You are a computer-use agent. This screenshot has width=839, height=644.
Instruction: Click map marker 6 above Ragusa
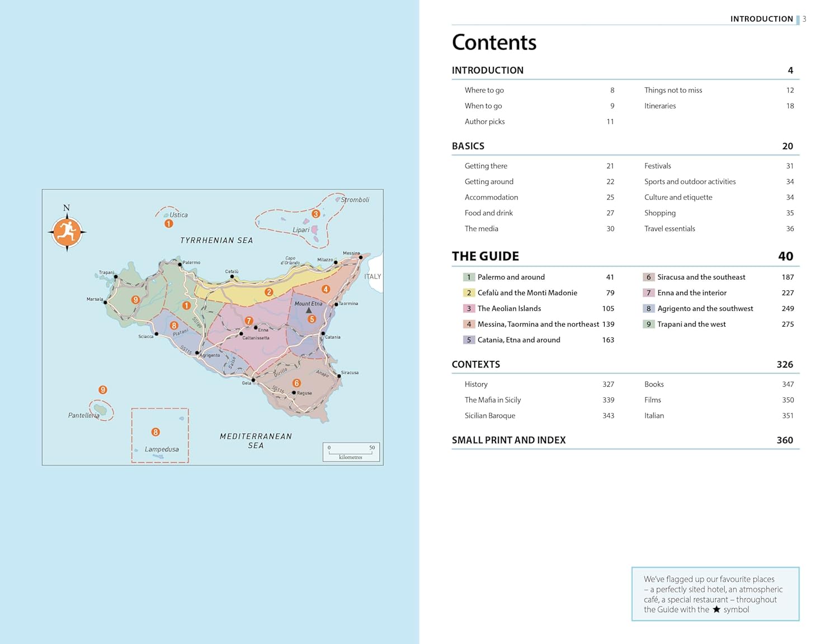coord(296,383)
